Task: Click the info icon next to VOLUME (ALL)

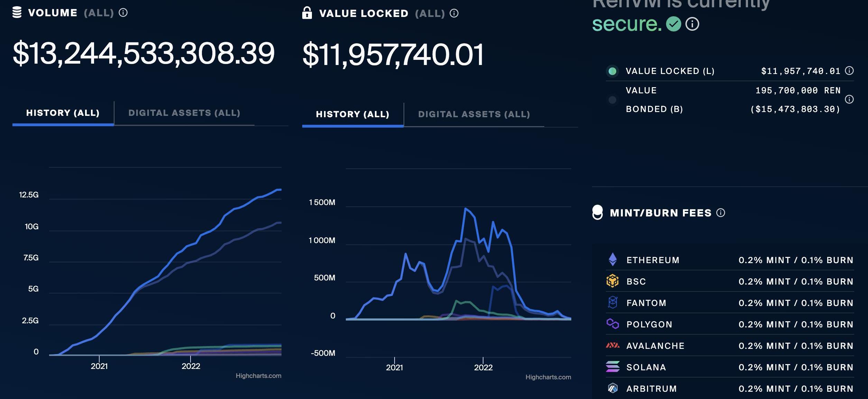Action: pos(123,13)
